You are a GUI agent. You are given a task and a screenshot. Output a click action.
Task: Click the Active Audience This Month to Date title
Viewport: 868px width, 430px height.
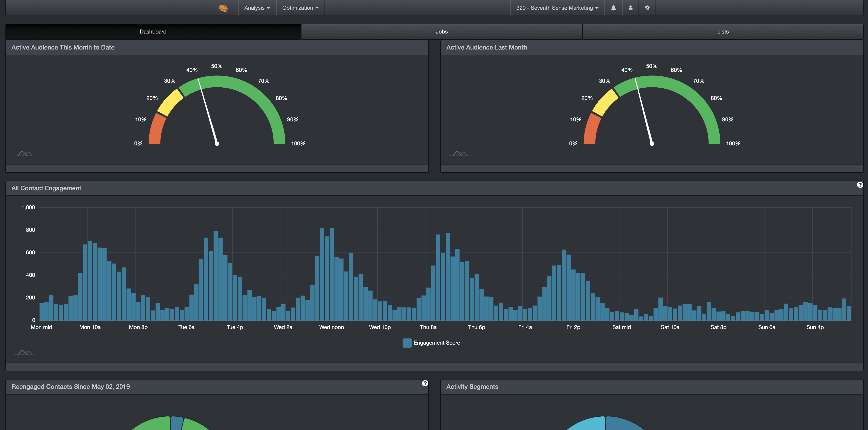(x=63, y=48)
